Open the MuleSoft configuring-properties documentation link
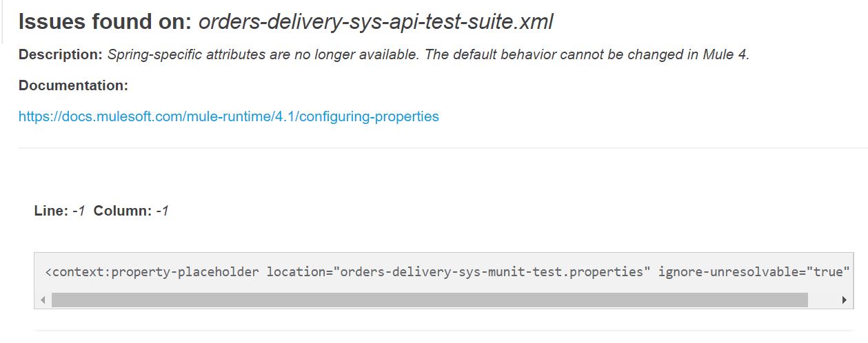The image size is (868, 343). point(228,116)
